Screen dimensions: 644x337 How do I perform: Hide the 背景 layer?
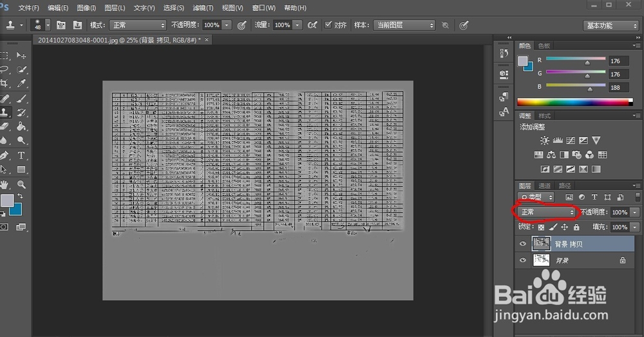pyautogui.click(x=522, y=260)
